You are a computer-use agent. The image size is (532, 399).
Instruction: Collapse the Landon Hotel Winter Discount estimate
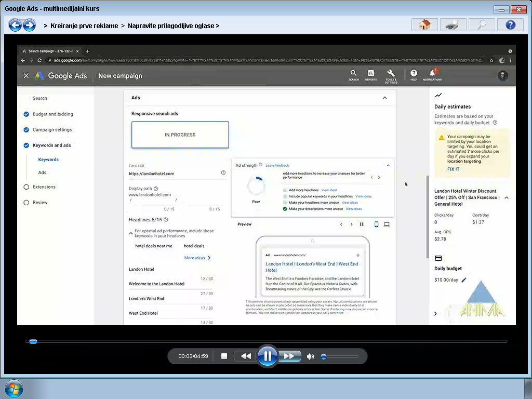pos(507,198)
